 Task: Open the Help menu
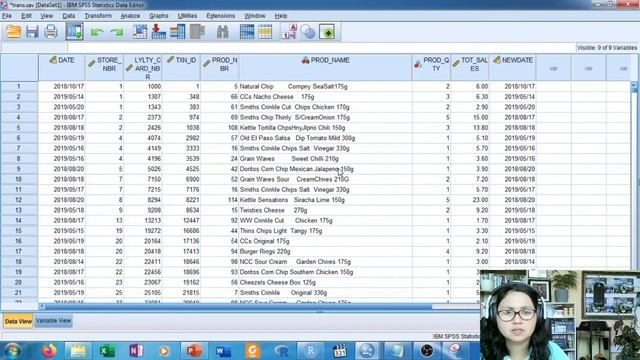(281, 16)
